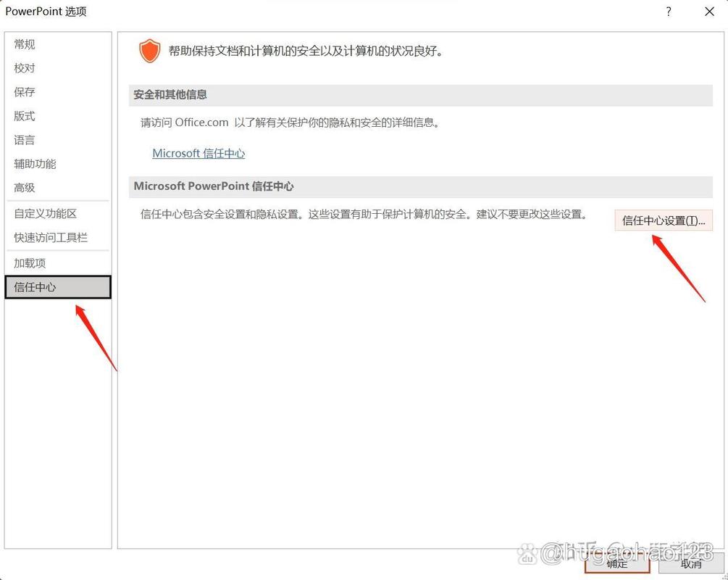Screen dimensions: 728x580
Task: Open the Microsoft 信任中心 link
Action: click(198, 154)
